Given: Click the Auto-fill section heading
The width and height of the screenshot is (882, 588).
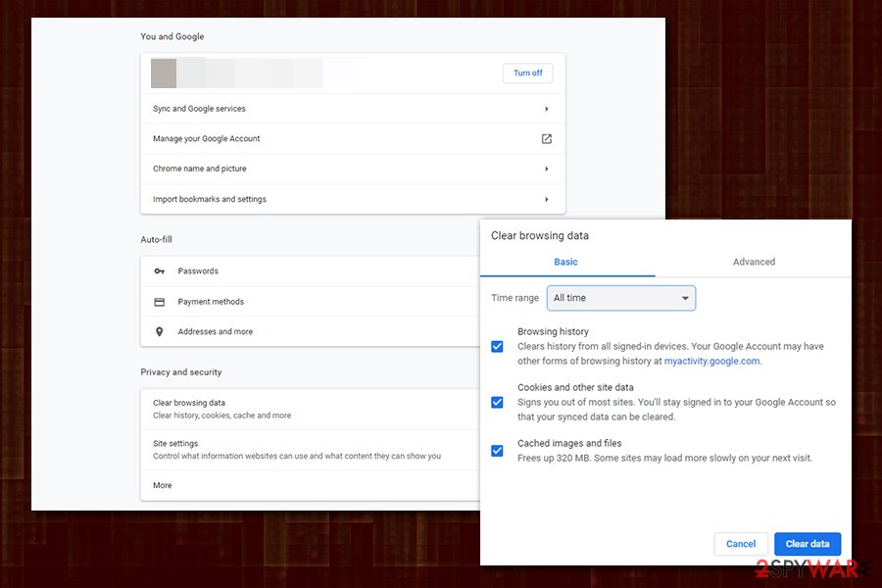Looking at the screenshot, I should [x=157, y=240].
